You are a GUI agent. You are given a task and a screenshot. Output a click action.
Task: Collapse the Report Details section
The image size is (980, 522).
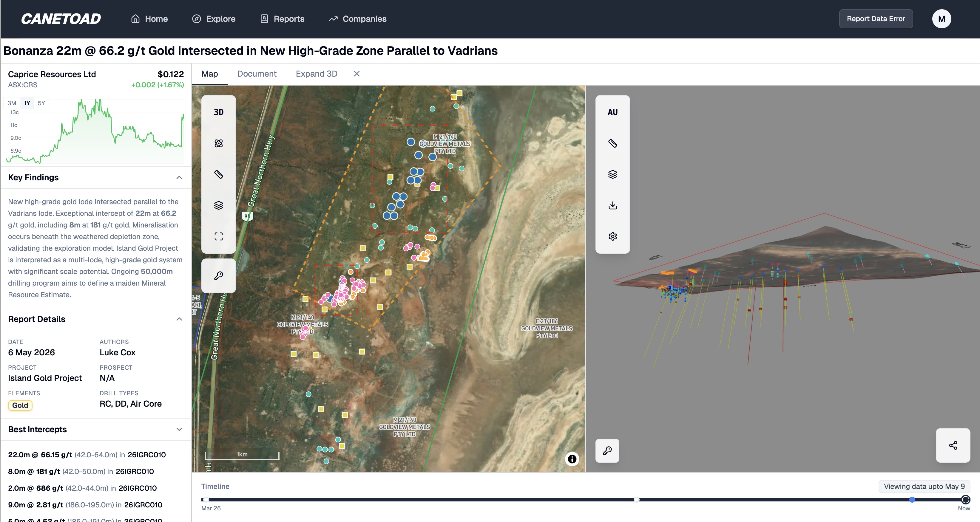179,319
